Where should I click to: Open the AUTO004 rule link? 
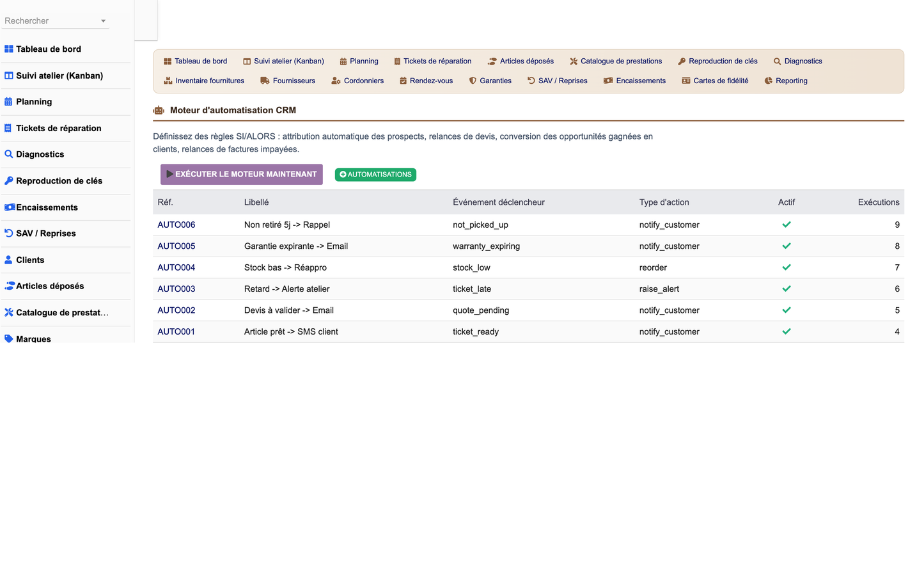(176, 267)
